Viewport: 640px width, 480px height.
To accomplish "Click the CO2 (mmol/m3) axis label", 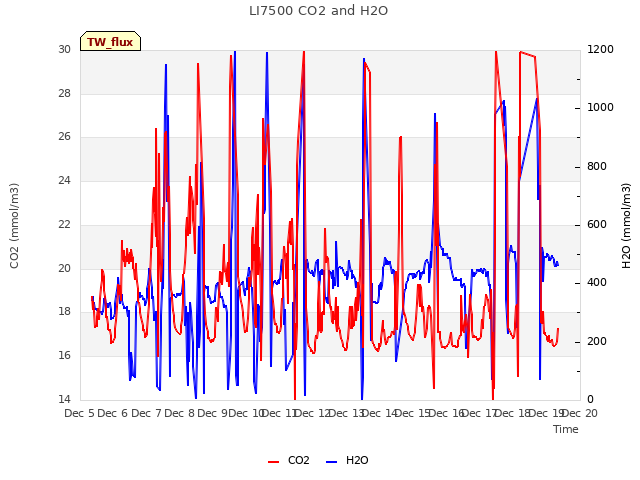I will point(14,226).
